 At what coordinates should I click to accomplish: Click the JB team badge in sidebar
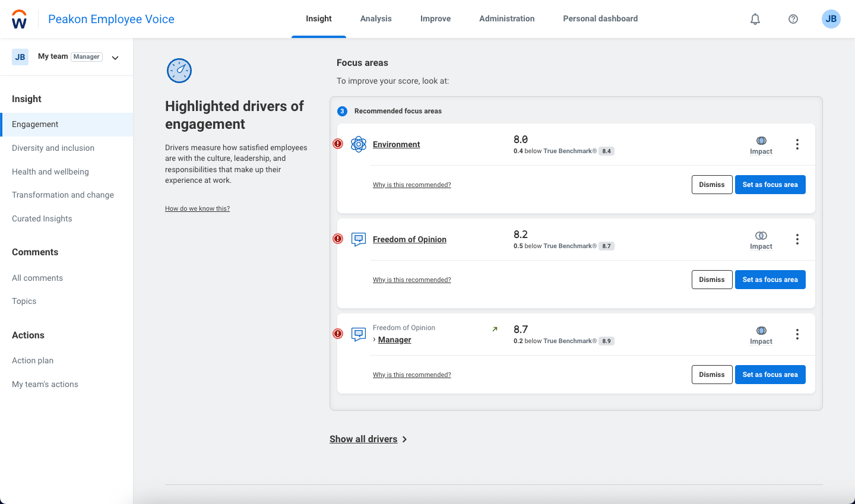pyautogui.click(x=20, y=56)
